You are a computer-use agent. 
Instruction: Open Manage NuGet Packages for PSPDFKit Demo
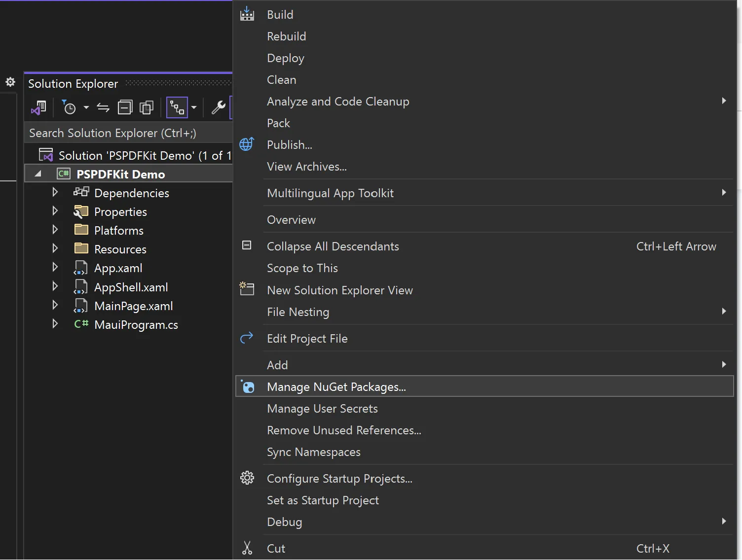coord(336,386)
